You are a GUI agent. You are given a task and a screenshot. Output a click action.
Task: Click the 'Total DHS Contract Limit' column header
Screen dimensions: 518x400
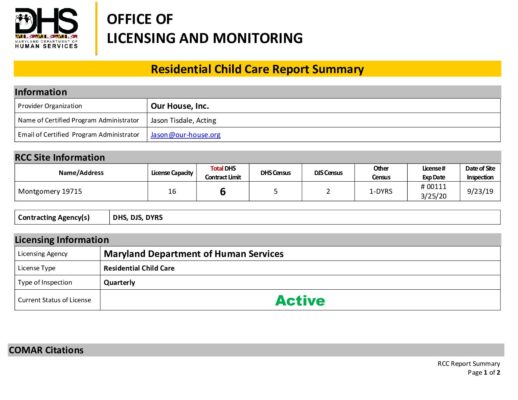[223, 173]
